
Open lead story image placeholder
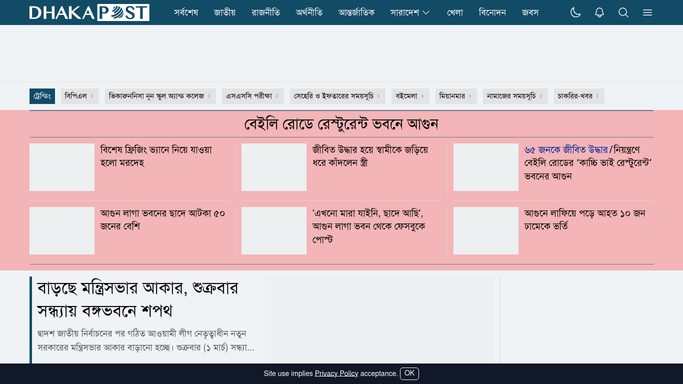coord(379,320)
